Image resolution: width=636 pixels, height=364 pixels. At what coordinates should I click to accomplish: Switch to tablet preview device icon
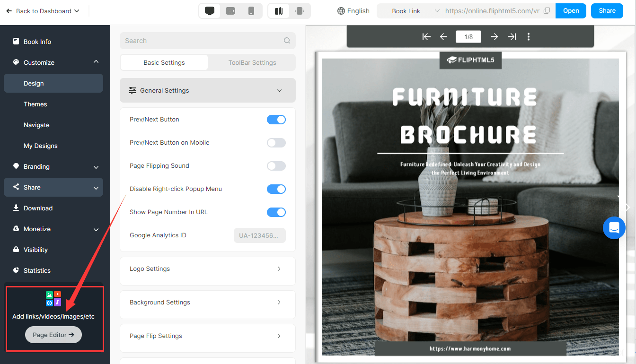coord(230,11)
